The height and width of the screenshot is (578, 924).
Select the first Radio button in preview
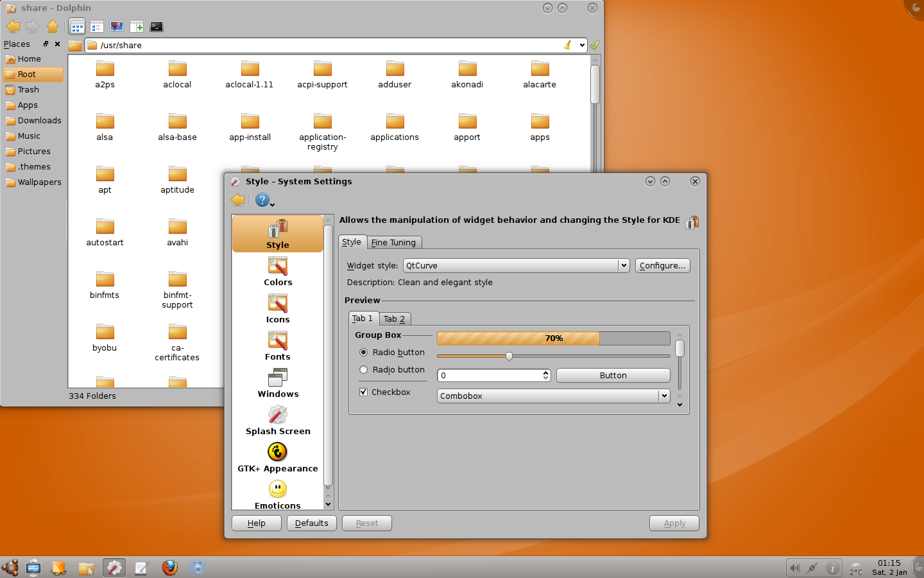tap(364, 352)
